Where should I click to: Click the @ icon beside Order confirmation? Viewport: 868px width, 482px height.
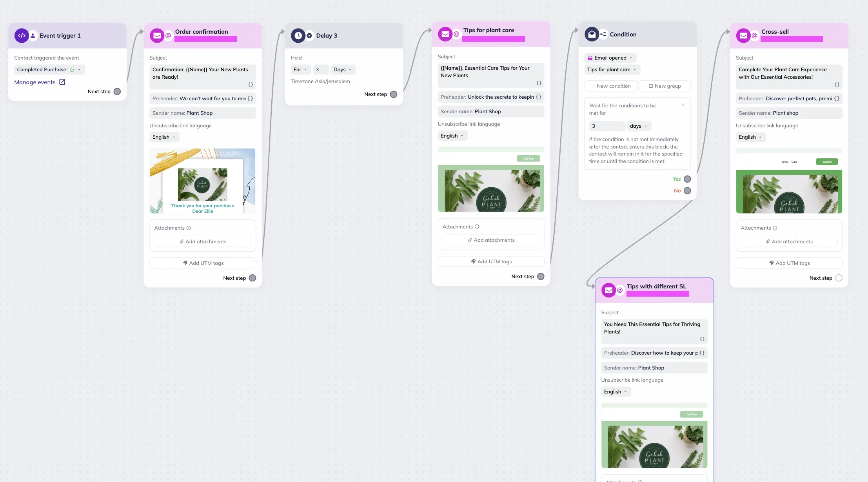(168, 36)
